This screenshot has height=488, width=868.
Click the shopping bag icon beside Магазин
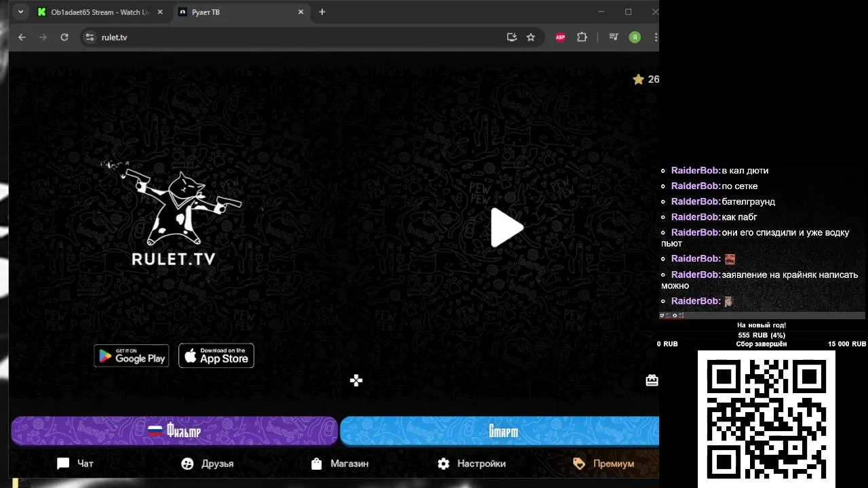pos(316,464)
